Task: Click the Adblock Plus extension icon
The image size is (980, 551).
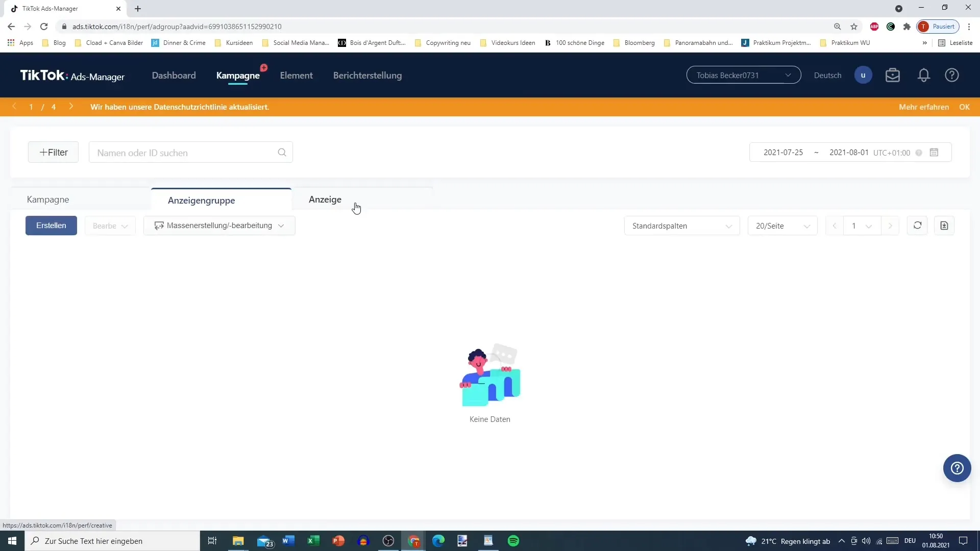Action: pyautogui.click(x=874, y=27)
